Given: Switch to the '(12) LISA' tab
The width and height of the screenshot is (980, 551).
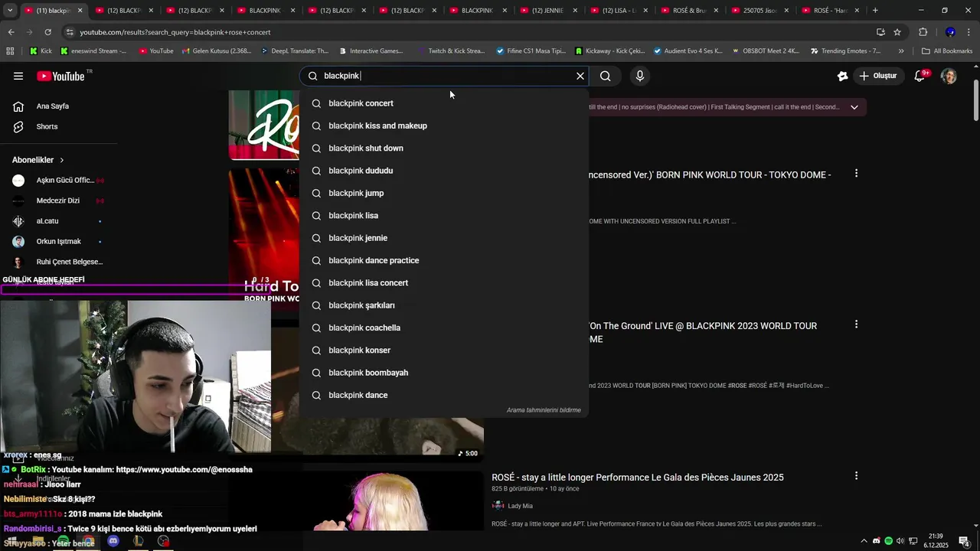Looking at the screenshot, I should click(618, 11).
